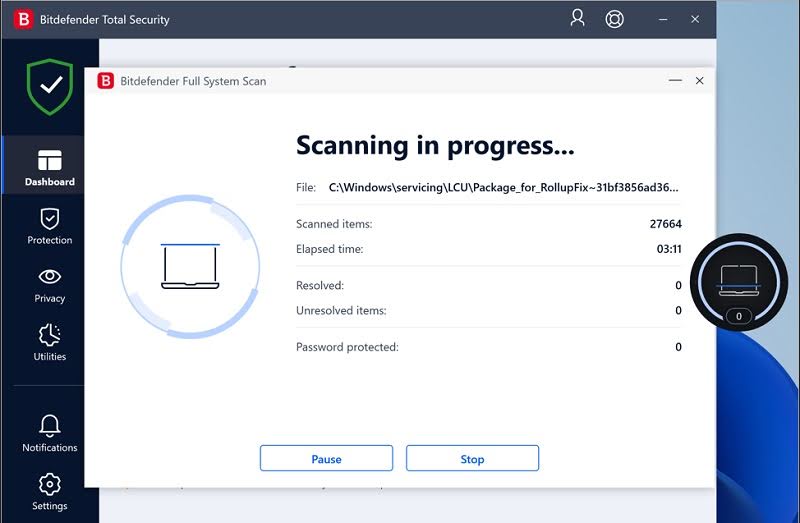Click the floating scan widget laptop icon
Viewport: 800px width, 523px height.
click(x=739, y=280)
